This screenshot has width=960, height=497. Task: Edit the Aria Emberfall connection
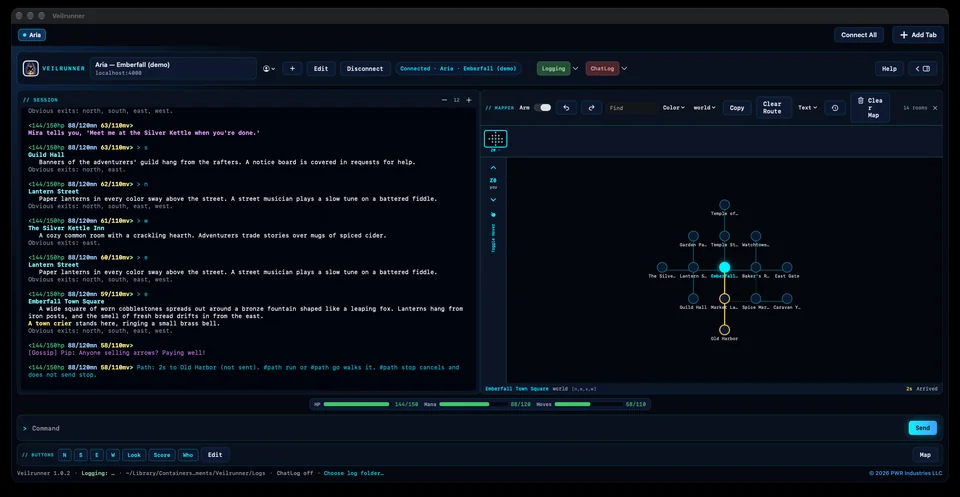click(321, 69)
